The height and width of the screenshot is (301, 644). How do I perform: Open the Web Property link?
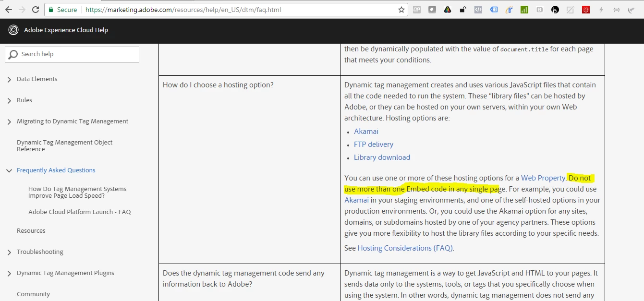tap(543, 178)
